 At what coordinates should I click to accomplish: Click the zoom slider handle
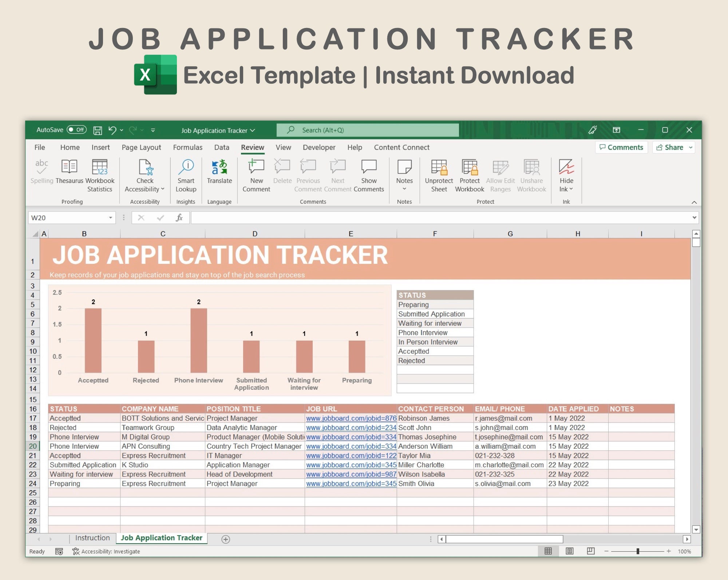coord(638,551)
